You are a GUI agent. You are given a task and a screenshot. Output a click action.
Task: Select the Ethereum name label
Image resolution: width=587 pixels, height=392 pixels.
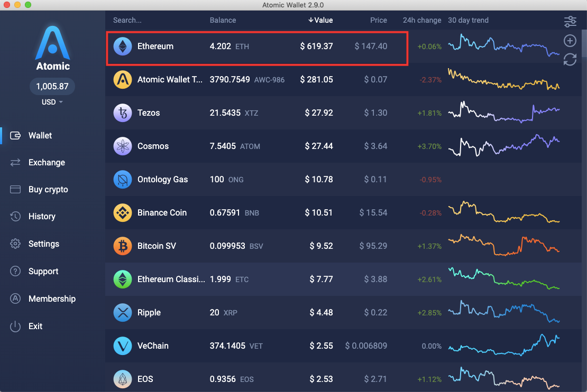click(x=155, y=46)
